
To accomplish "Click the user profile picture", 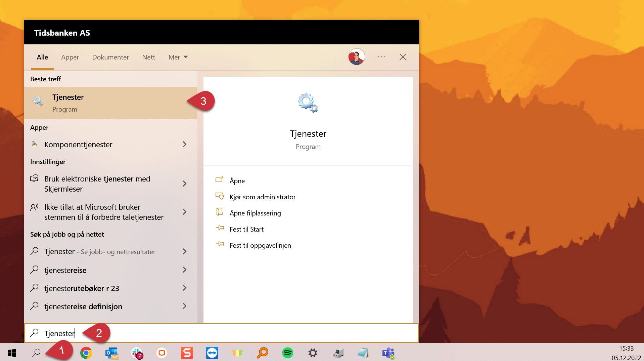I will coord(357,57).
